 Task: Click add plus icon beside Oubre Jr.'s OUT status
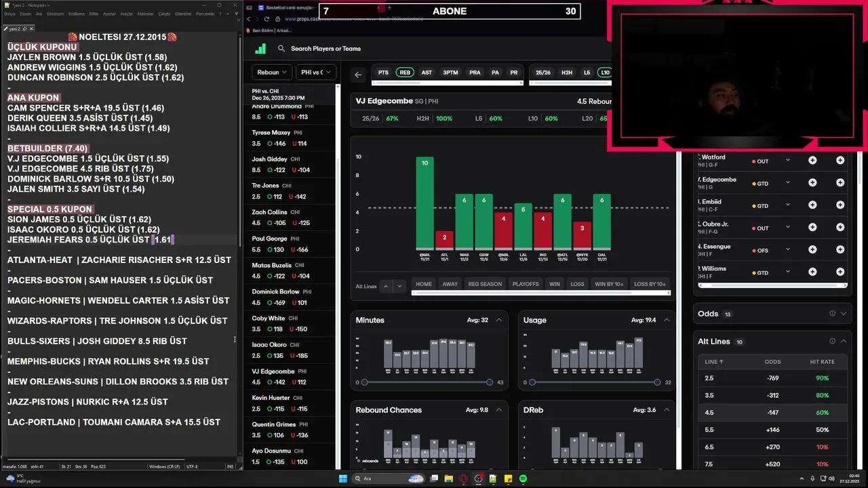pyautogui.click(x=812, y=228)
